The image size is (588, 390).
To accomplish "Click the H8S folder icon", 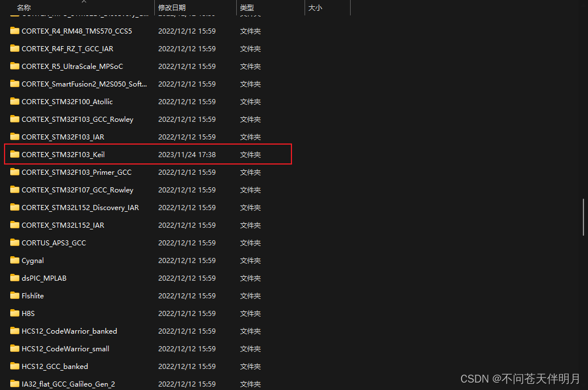I will 15,313.
